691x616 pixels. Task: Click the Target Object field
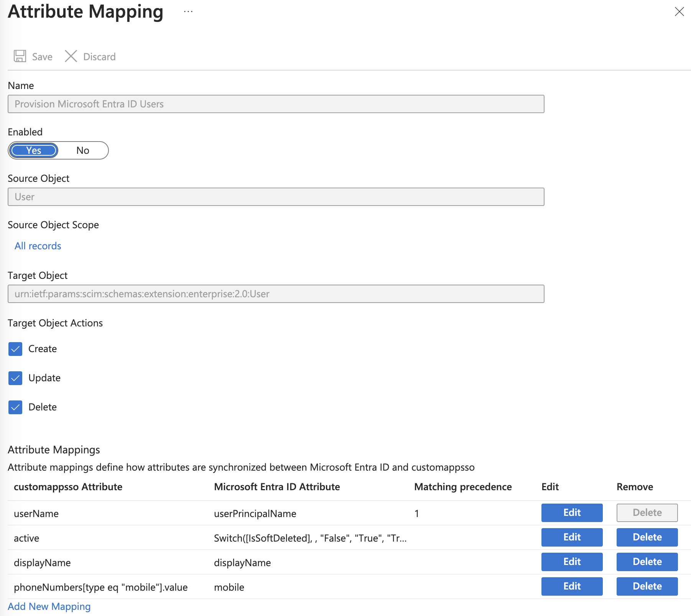point(276,294)
